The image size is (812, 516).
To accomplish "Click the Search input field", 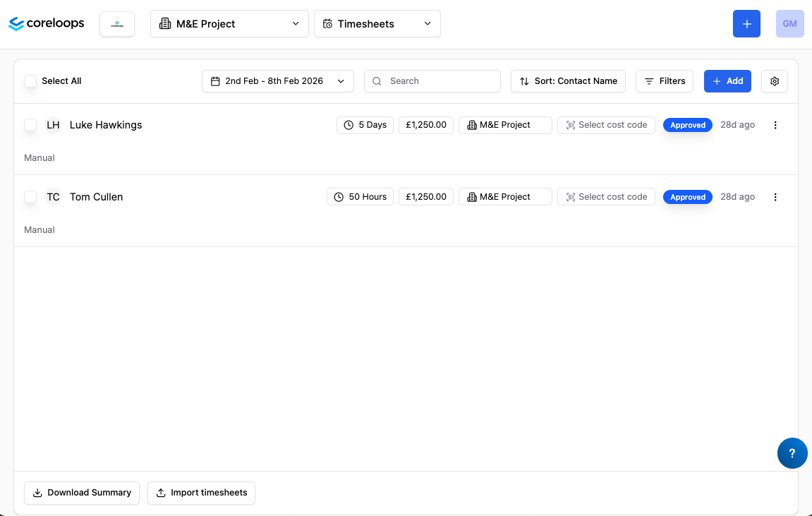I will pos(432,81).
